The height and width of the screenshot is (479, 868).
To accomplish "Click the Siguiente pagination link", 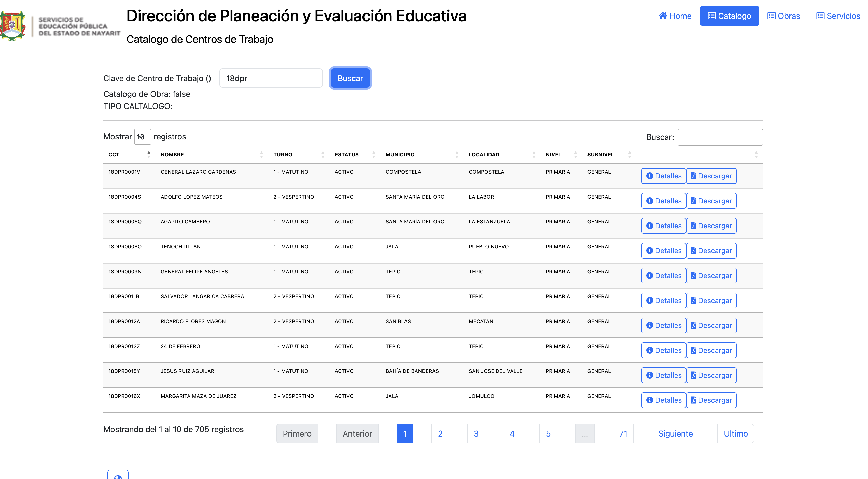I will tap(675, 433).
